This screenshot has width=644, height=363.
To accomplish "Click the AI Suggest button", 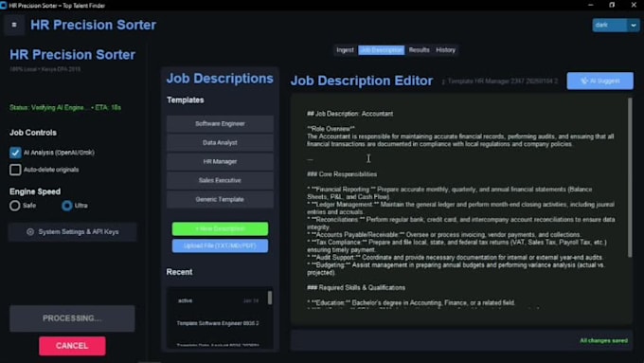I will click(600, 81).
